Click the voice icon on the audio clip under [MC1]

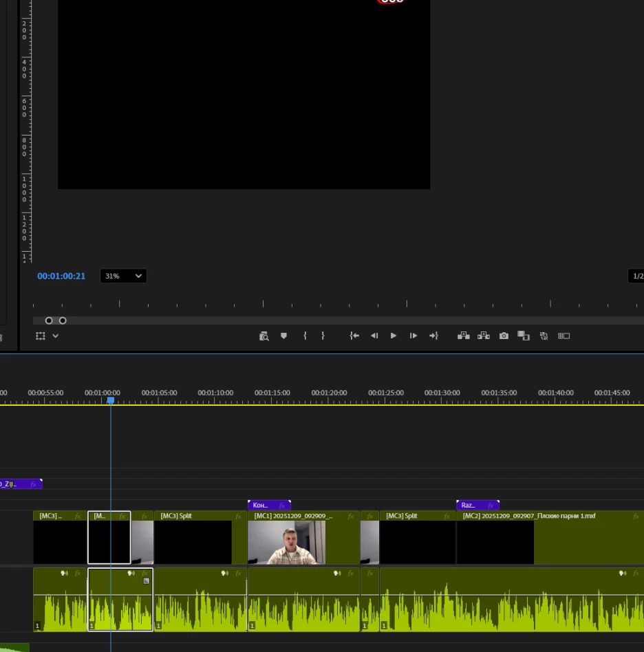[337, 574]
